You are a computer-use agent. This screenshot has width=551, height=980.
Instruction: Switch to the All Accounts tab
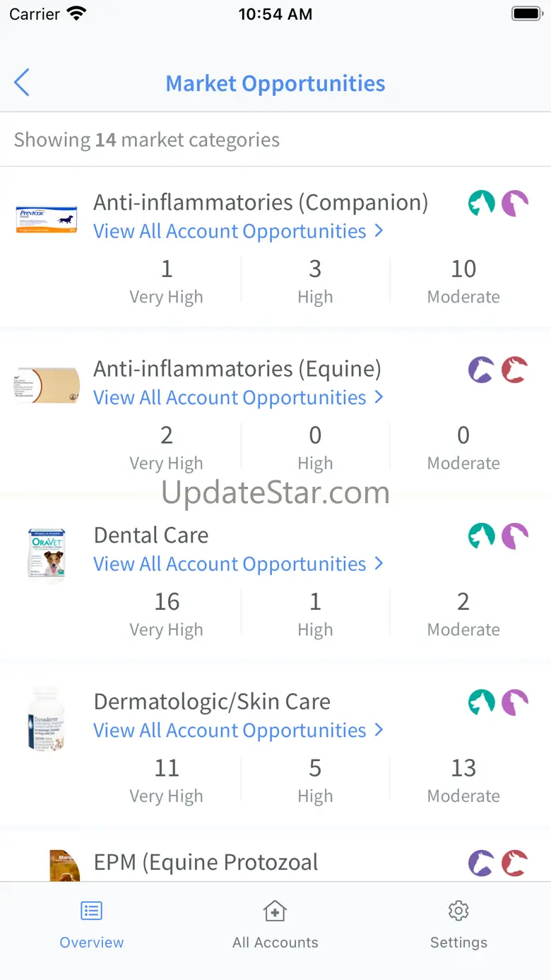275,925
